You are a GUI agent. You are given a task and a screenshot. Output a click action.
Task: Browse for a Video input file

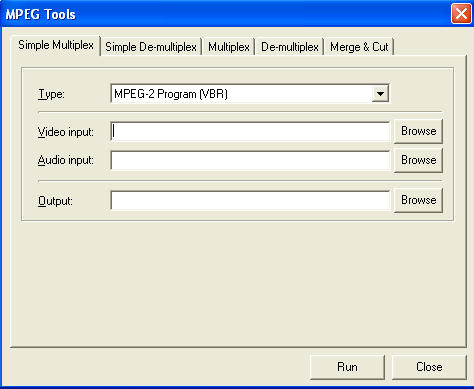[x=418, y=131]
